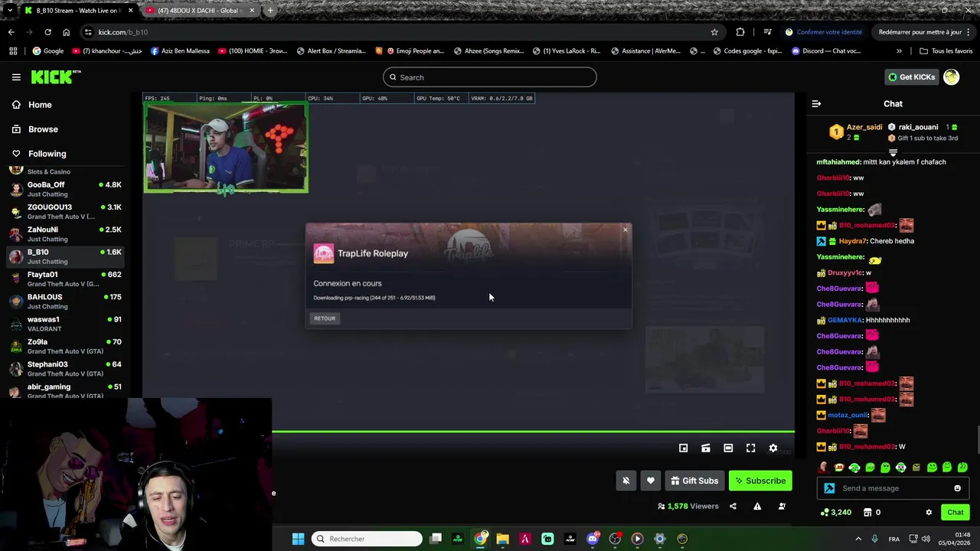The height and width of the screenshot is (551, 980).
Task: Show hidden system tray icons
Action: (857, 539)
